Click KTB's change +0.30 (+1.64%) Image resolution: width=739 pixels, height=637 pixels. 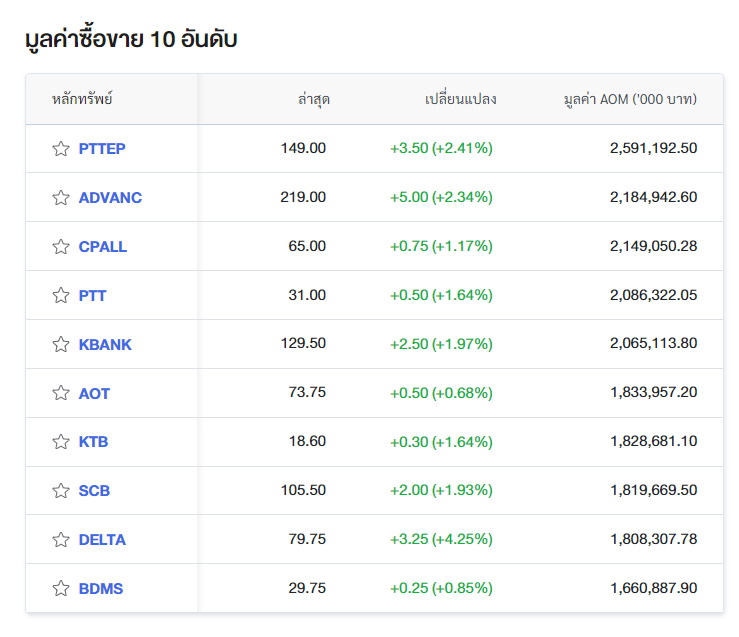coord(441,442)
